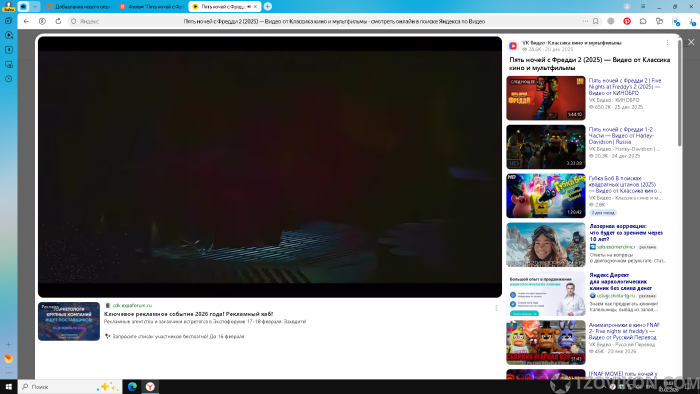This screenshot has width=700, height=394.
Task: Switch to the first 'Добавление нового' tab
Action: click(79, 7)
